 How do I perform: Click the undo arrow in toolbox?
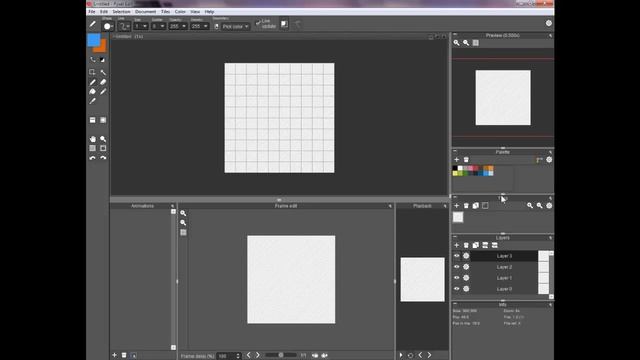point(93,158)
